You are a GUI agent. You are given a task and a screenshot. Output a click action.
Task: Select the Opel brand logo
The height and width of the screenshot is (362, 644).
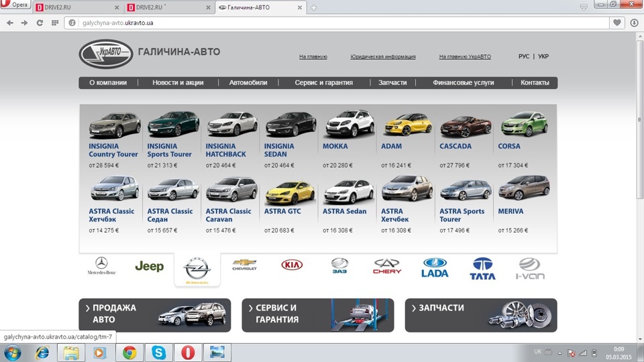pyautogui.click(x=197, y=269)
